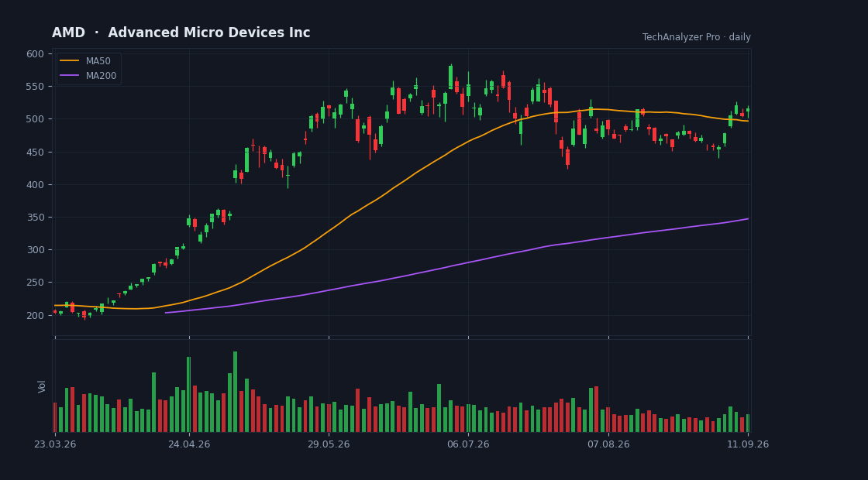The height and width of the screenshot is (480, 868).
Task: Click the MA50 legend entry
Action: click(x=88, y=61)
